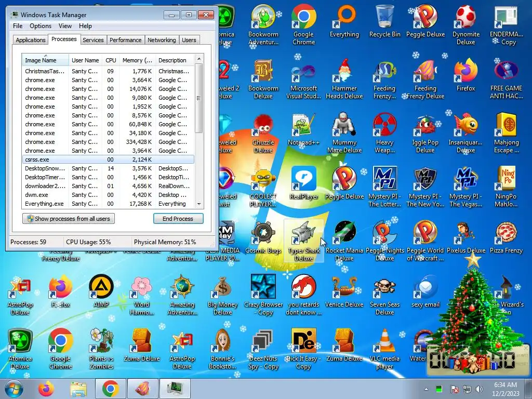Select the DesktopSnow... process row
532x399 pixels.
(x=108, y=168)
